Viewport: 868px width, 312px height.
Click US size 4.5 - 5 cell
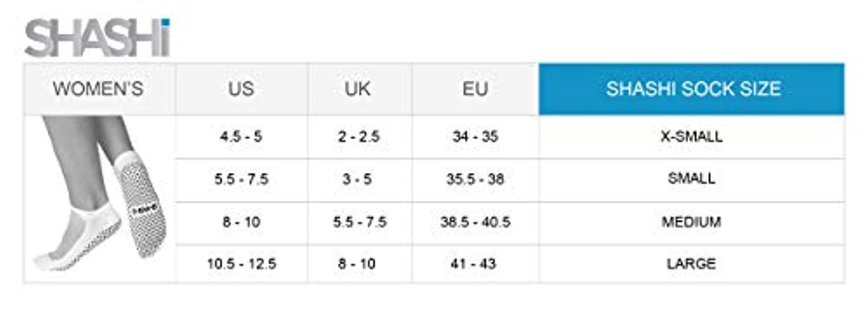[241, 137]
